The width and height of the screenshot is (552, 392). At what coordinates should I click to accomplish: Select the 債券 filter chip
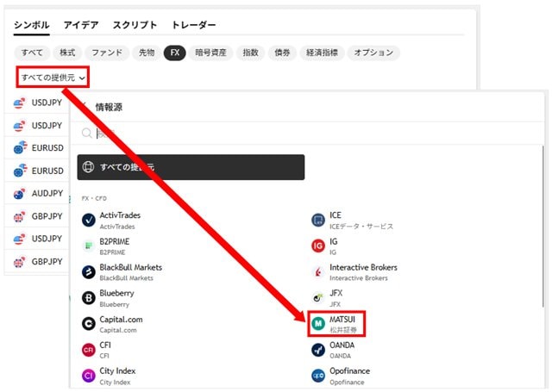(x=282, y=53)
